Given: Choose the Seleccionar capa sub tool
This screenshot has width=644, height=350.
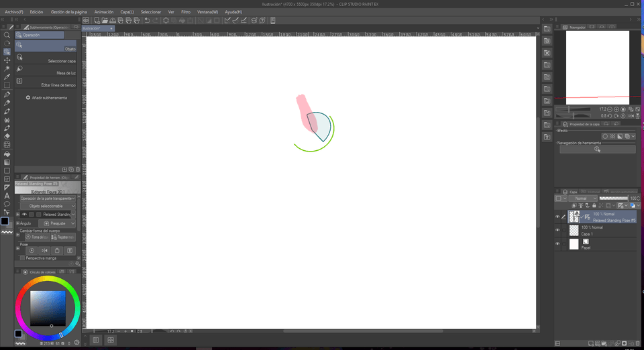Looking at the screenshot, I should [46, 58].
